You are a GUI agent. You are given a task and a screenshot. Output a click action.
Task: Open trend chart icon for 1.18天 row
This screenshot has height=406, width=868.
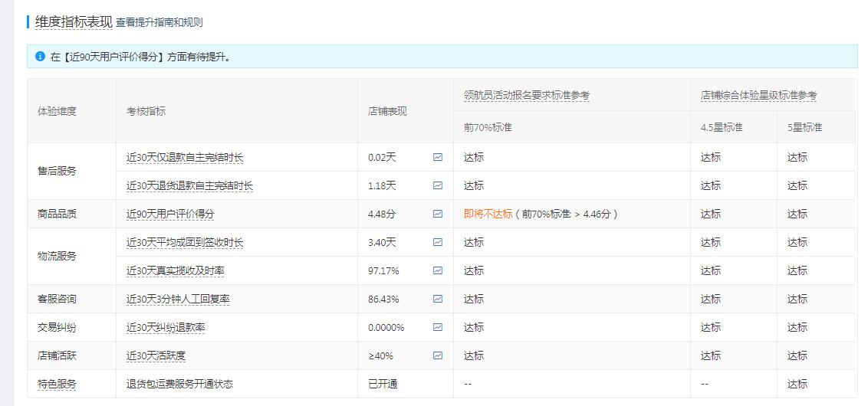click(x=438, y=186)
